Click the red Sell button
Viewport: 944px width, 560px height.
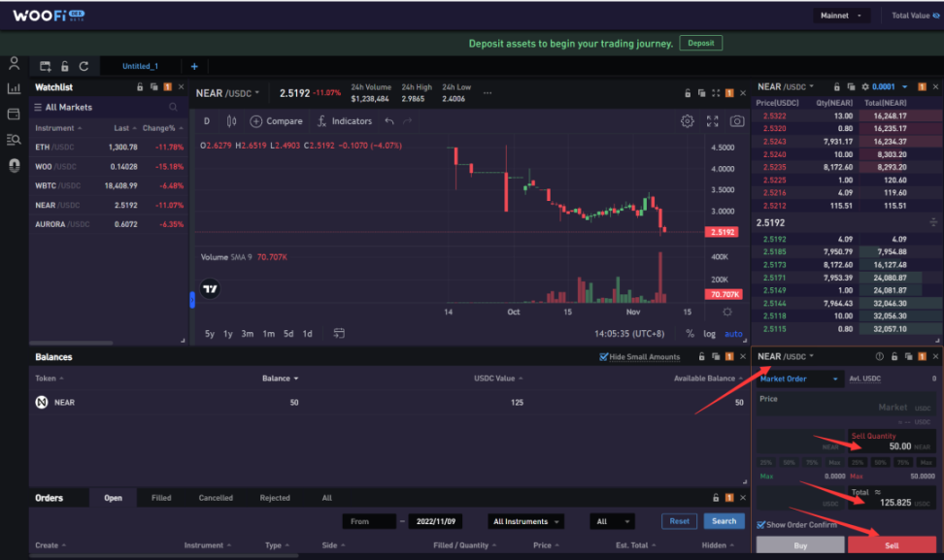pyautogui.click(x=892, y=545)
